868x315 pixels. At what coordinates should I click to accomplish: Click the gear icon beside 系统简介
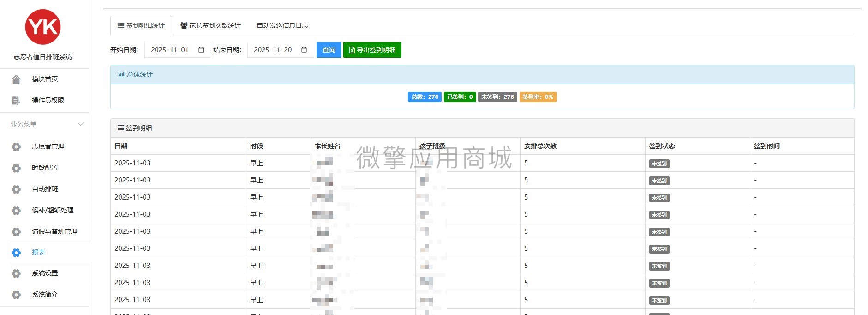16,295
